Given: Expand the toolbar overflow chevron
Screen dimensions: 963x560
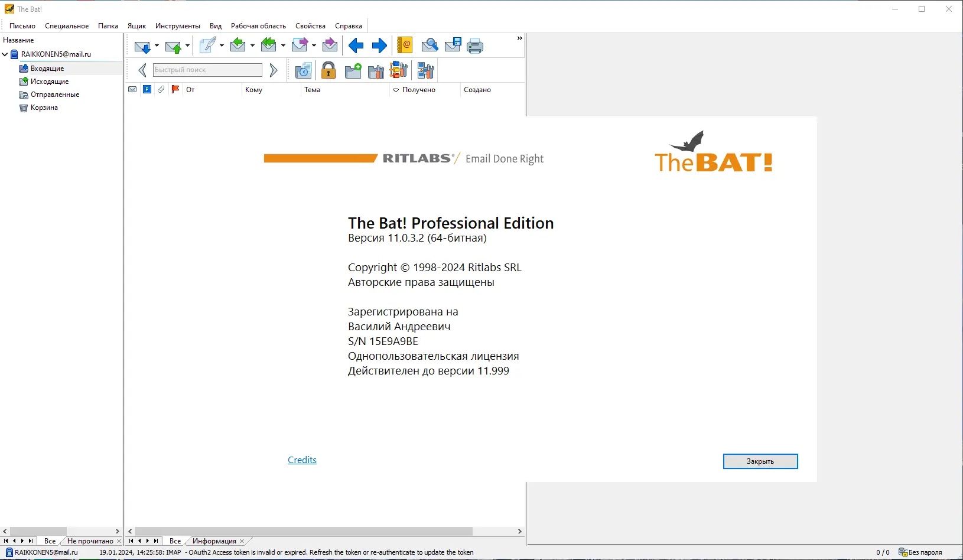Looking at the screenshot, I should (x=520, y=38).
